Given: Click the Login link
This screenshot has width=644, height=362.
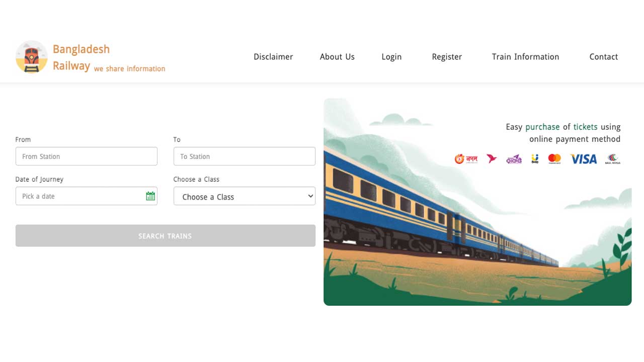Looking at the screenshot, I should (x=391, y=57).
